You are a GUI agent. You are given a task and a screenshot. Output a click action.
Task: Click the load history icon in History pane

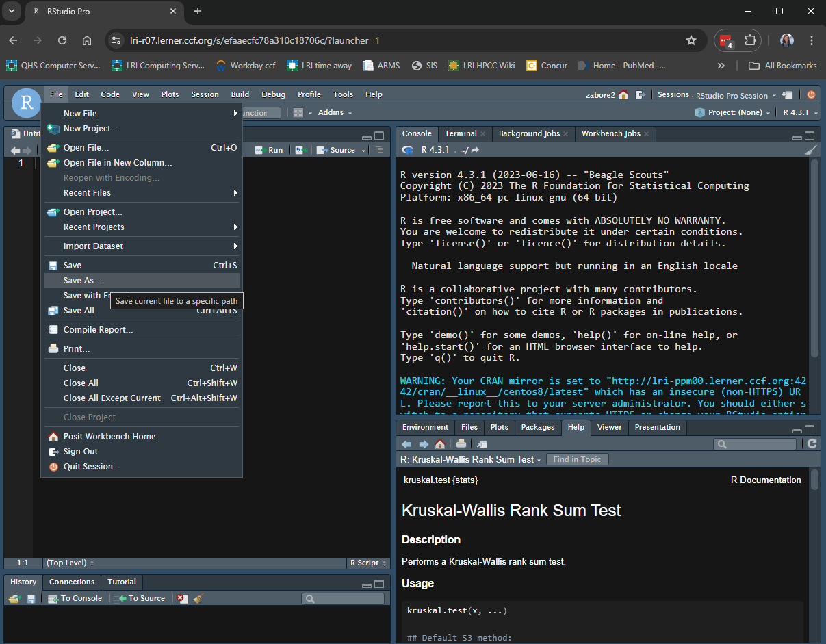[x=15, y=598]
